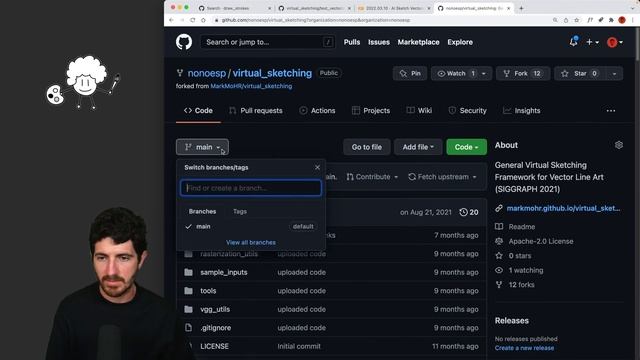Open the notifications bell
Screen dimensions: 640x360
coord(573,42)
